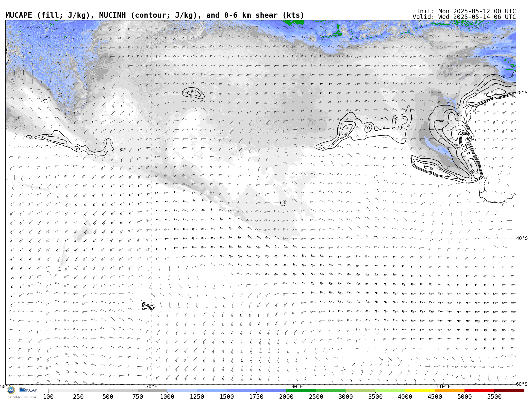The image size is (532, 400).
Task: Pick the green 2500–3000 colorbar swatch
Action: [331, 391]
